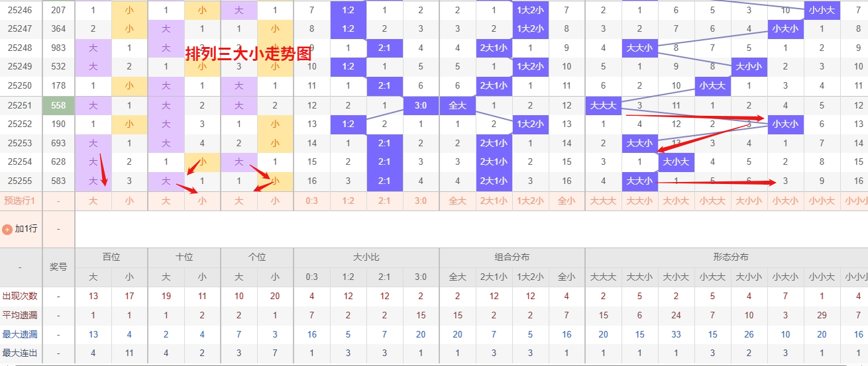Click prize number 983
This screenshot has height=366, width=868.
coord(58,48)
